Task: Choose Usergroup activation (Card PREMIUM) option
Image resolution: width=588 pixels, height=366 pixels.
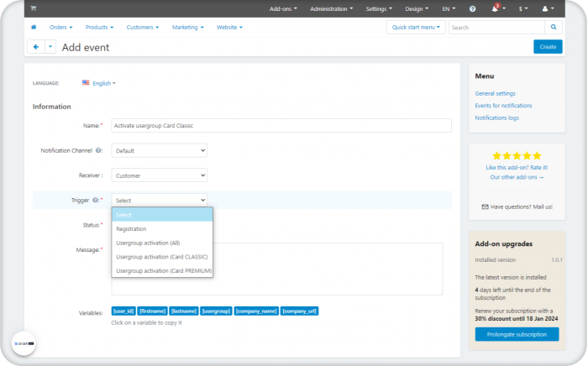Action: point(162,270)
